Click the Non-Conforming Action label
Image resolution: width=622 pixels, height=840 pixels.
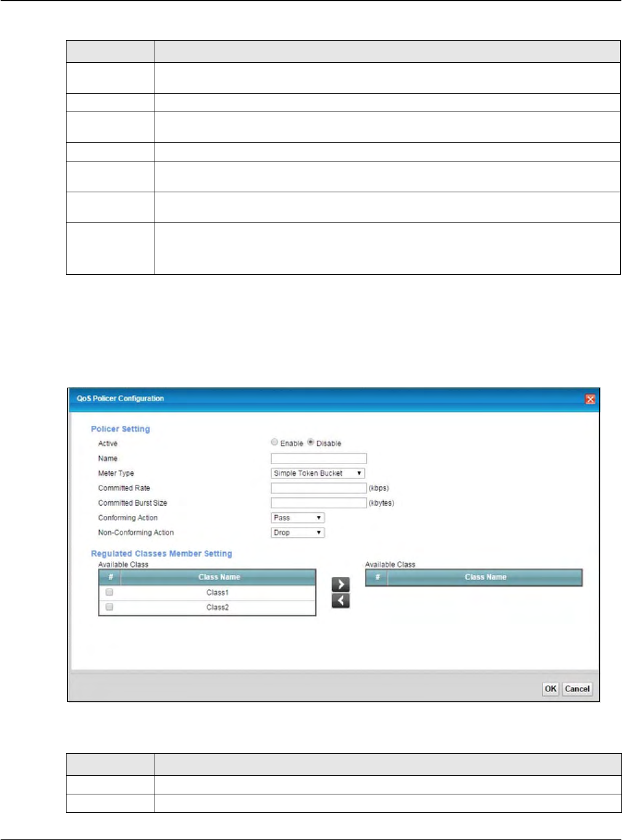point(136,532)
